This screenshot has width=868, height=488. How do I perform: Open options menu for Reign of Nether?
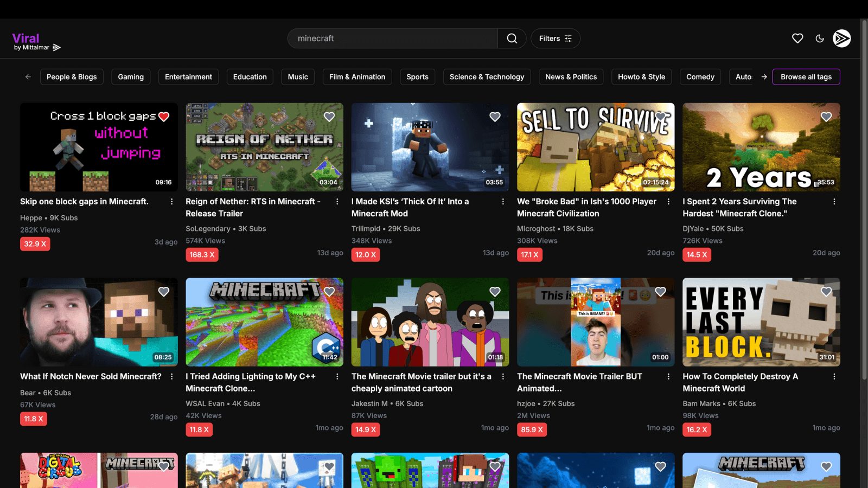[x=337, y=202]
